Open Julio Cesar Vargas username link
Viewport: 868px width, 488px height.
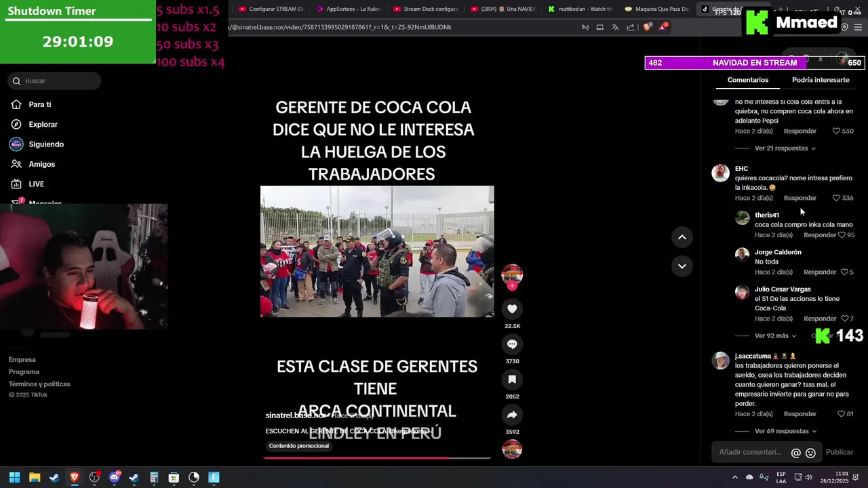(x=783, y=289)
